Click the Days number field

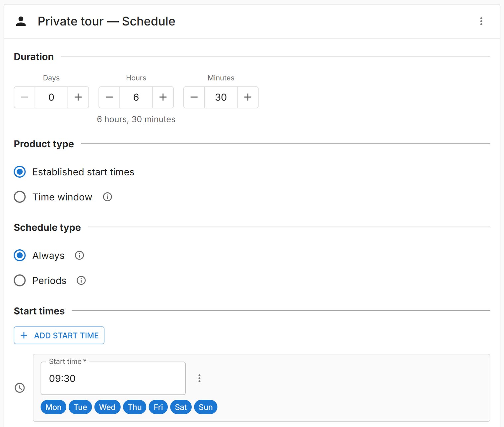(51, 97)
